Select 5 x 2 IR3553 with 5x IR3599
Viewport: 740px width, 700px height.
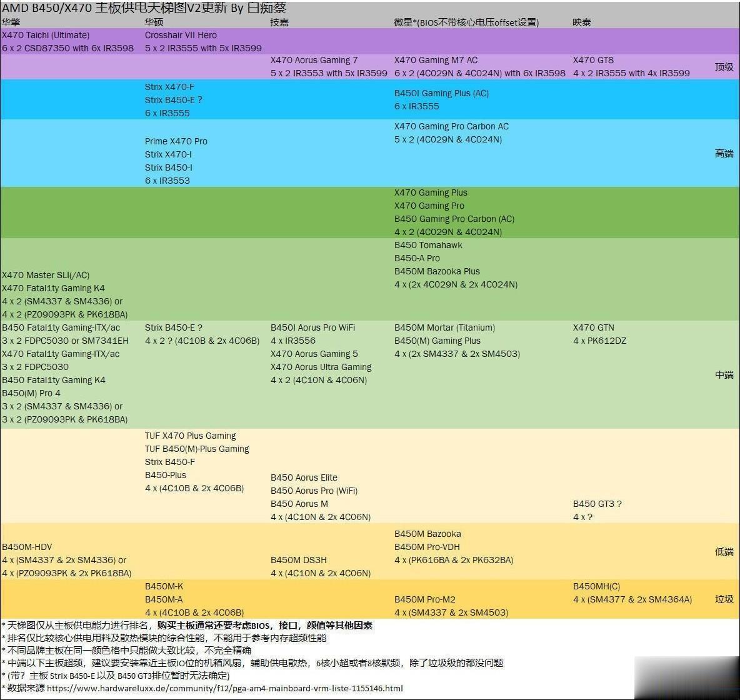coord(329,73)
